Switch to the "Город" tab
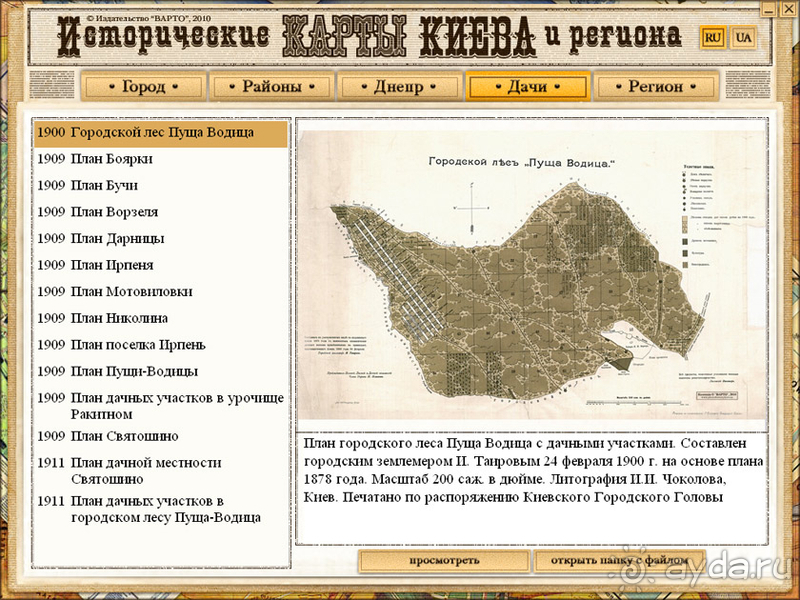 point(145,86)
